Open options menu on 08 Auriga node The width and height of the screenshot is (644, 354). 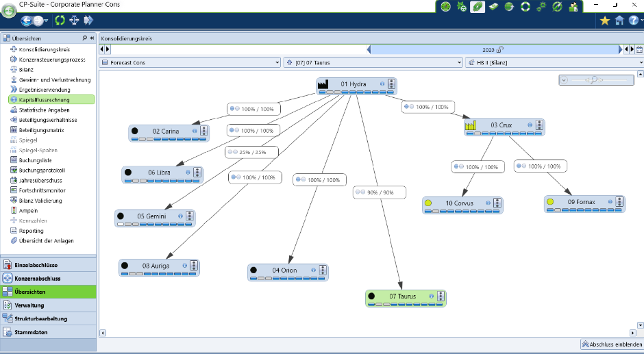click(194, 266)
